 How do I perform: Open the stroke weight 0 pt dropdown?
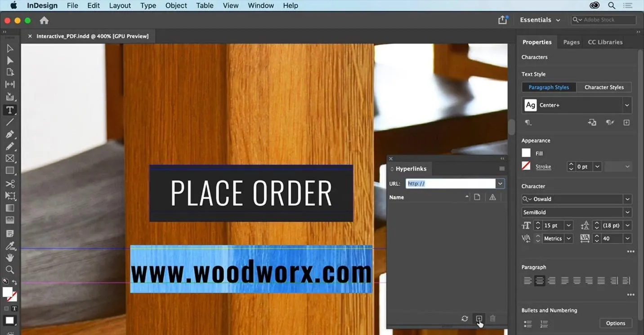tap(597, 167)
